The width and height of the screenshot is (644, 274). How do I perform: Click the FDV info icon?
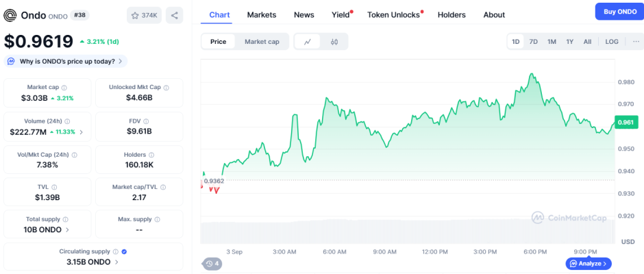[153, 121]
